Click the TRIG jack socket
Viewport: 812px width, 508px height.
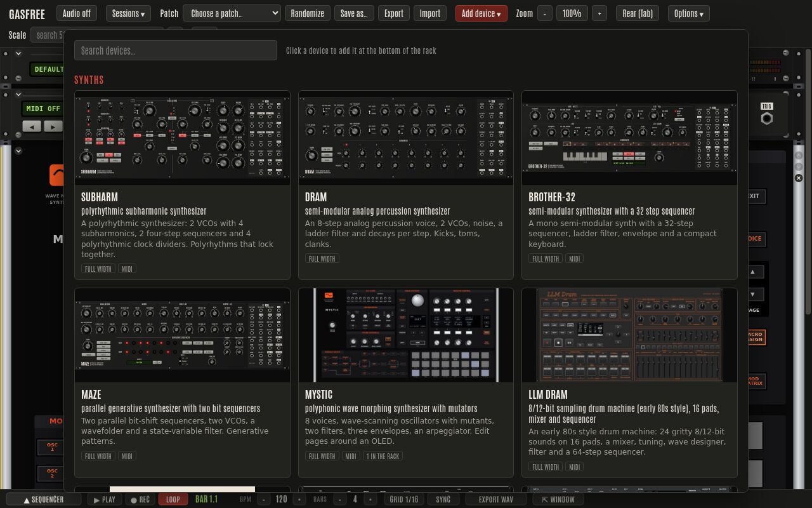click(x=766, y=119)
